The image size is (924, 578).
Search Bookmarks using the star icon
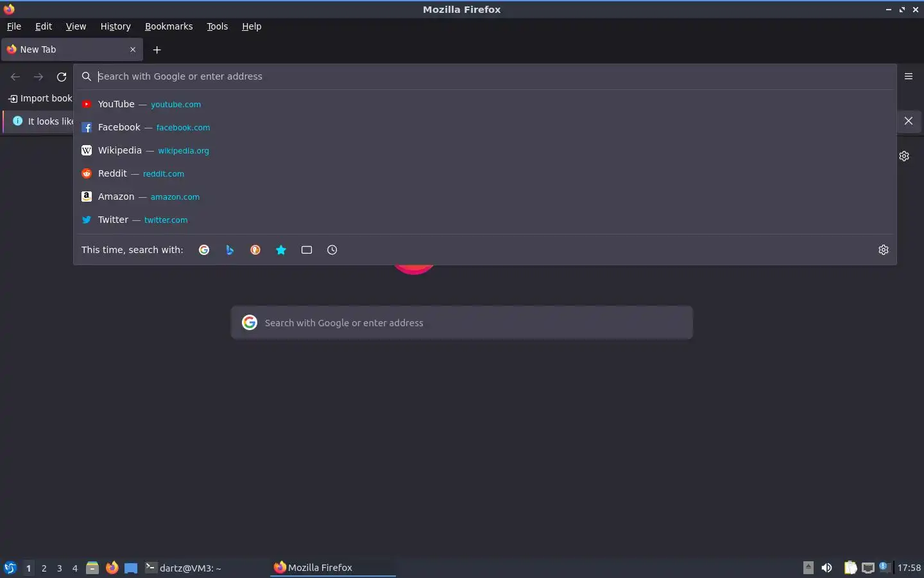point(281,250)
